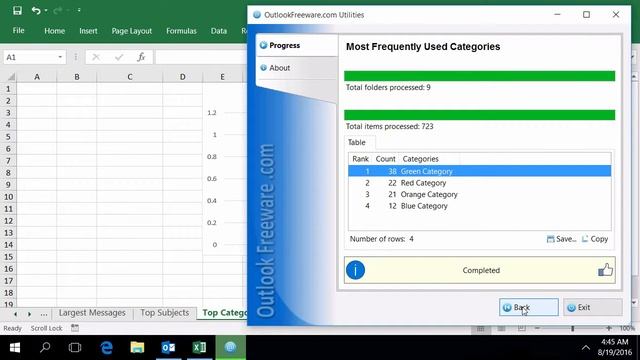The width and height of the screenshot is (640, 360).
Task: Click the Rank column header
Action: point(360,159)
